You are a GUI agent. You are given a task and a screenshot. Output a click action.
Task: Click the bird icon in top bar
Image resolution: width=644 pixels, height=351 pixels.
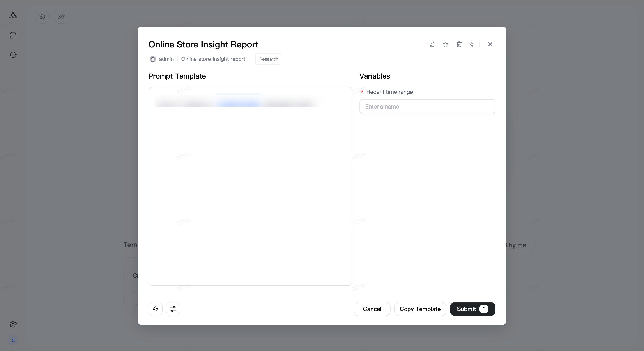coord(61,16)
